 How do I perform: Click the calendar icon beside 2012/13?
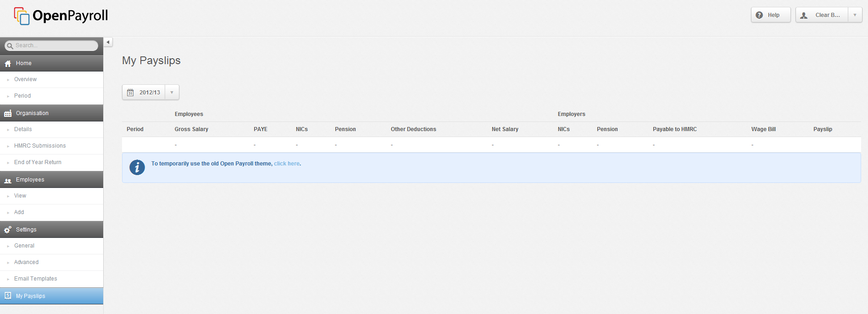click(130, 93)
